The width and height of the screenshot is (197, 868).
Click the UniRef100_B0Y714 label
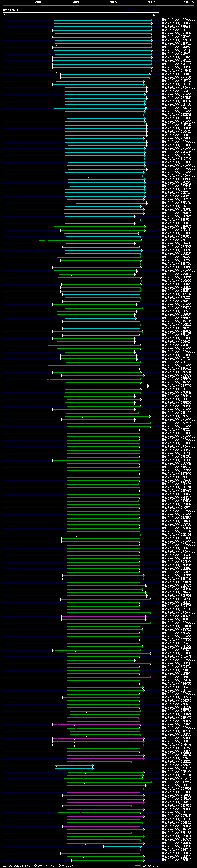coord(177,359)
